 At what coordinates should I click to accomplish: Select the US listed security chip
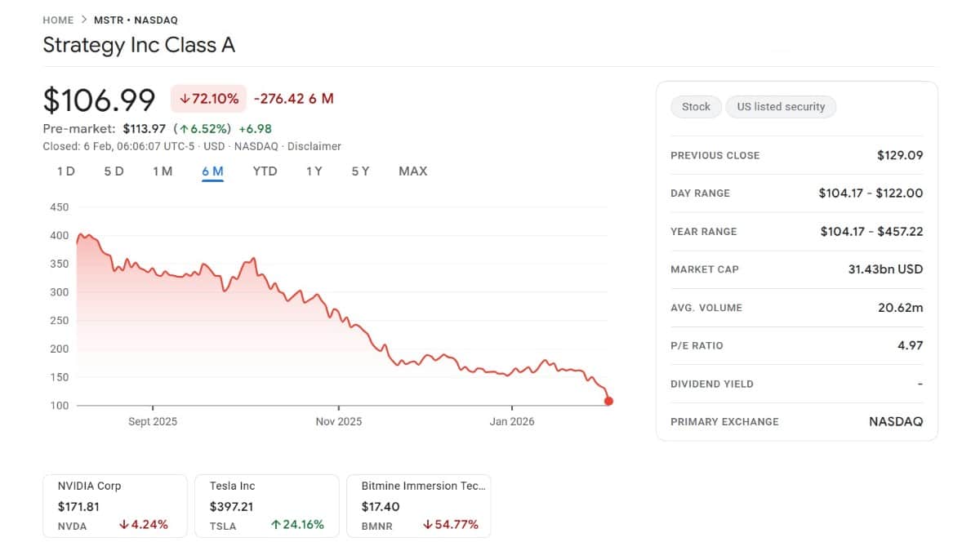point(781,106)
